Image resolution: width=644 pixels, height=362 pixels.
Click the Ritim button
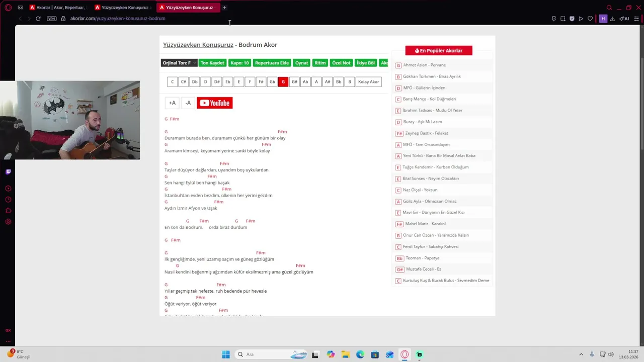tap(320, 63)
